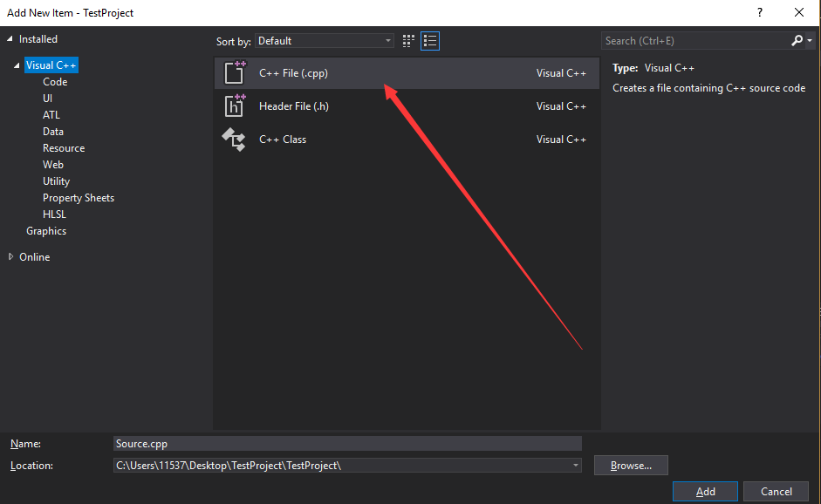Click the "Header File (.h)" row label
The image size is (821, 504).
tap(294, 106)
